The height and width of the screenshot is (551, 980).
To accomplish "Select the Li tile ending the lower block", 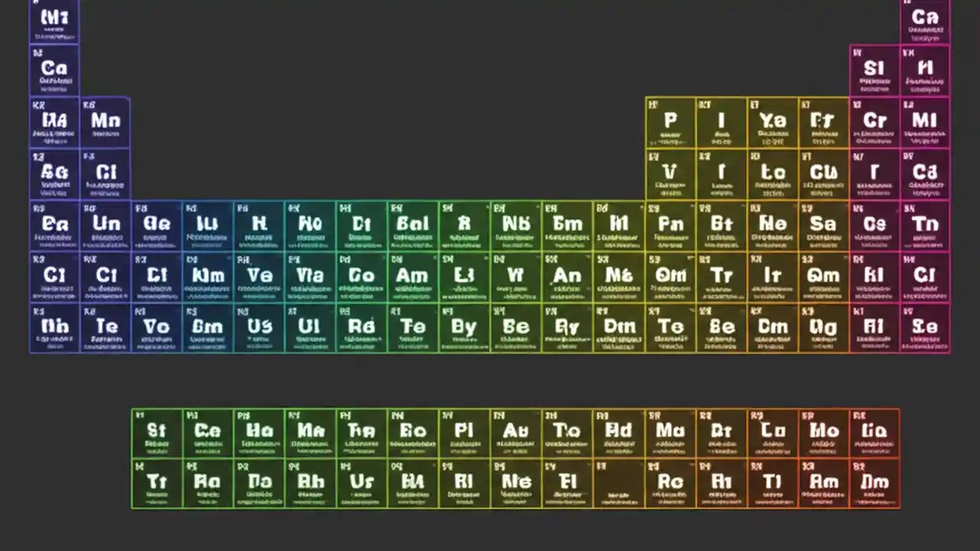I will (x=874, y=430).
